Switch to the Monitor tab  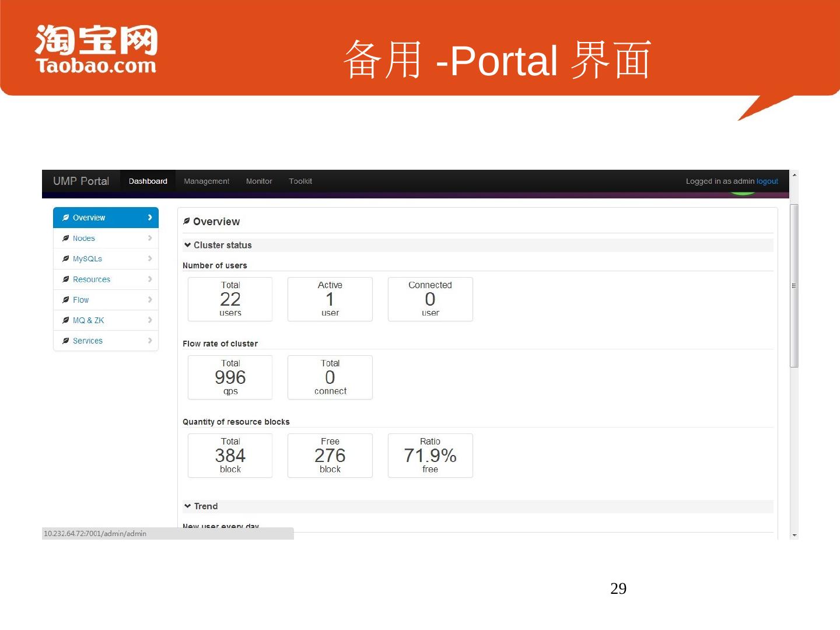[x=259, y=181]
